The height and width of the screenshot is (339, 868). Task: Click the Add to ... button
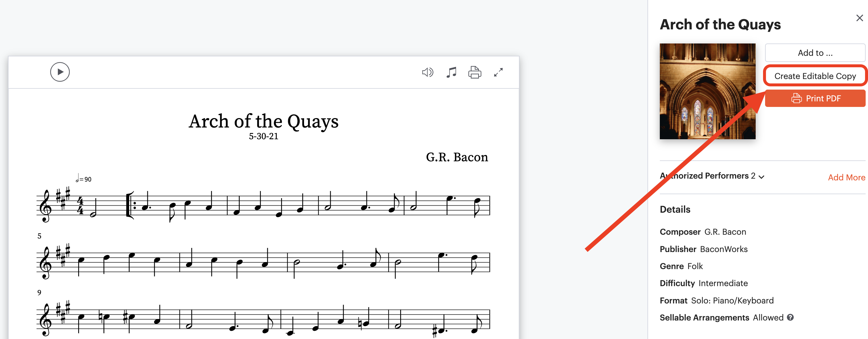pyautogui.click(x=815, y=53)
